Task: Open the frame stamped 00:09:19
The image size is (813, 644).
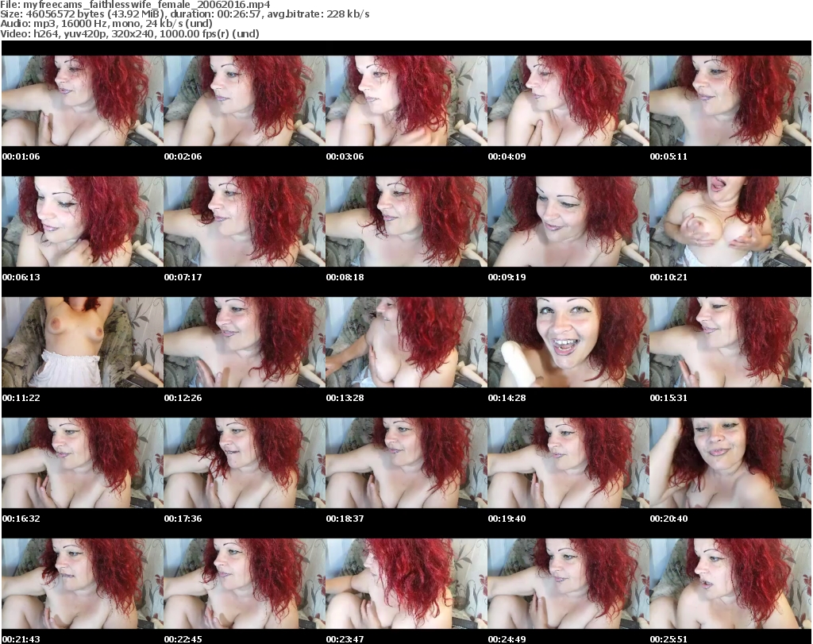Action: coord(568,222)
